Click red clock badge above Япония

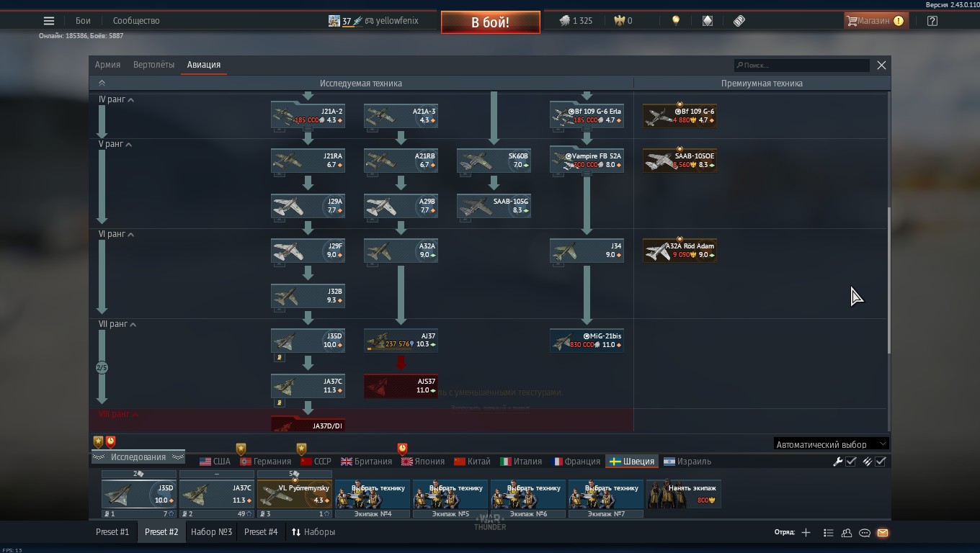click(x=402, y=449)
